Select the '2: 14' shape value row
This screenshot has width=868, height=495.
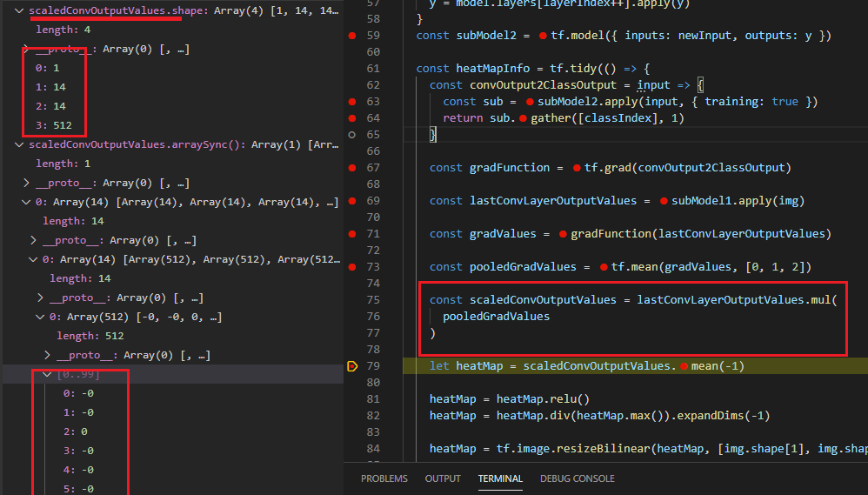coord(173,106)
